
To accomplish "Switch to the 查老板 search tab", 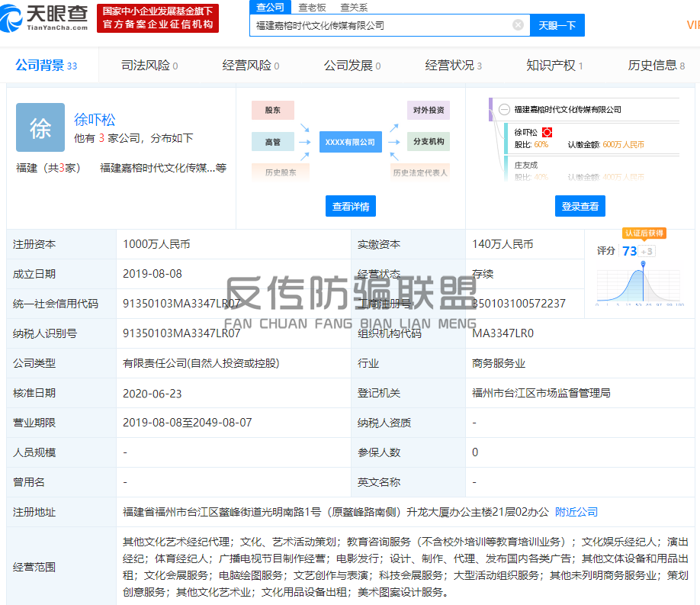I will (312, 7).
